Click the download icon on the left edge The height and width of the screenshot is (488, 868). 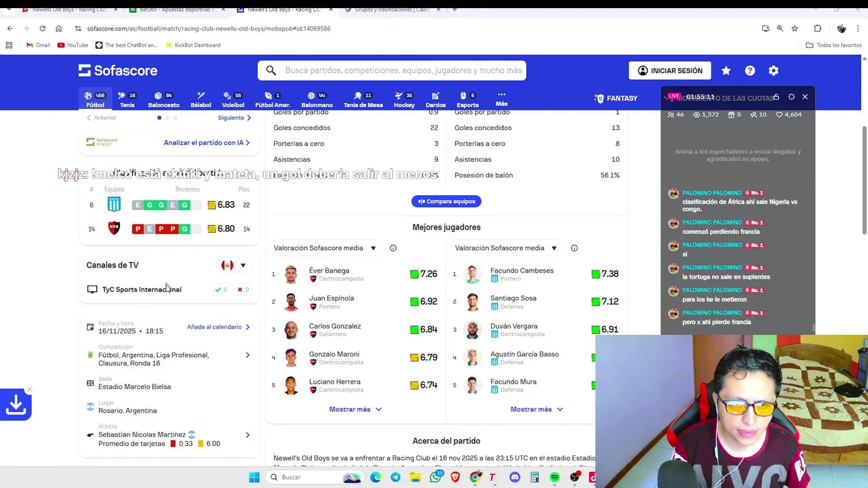tap(16, 405)
